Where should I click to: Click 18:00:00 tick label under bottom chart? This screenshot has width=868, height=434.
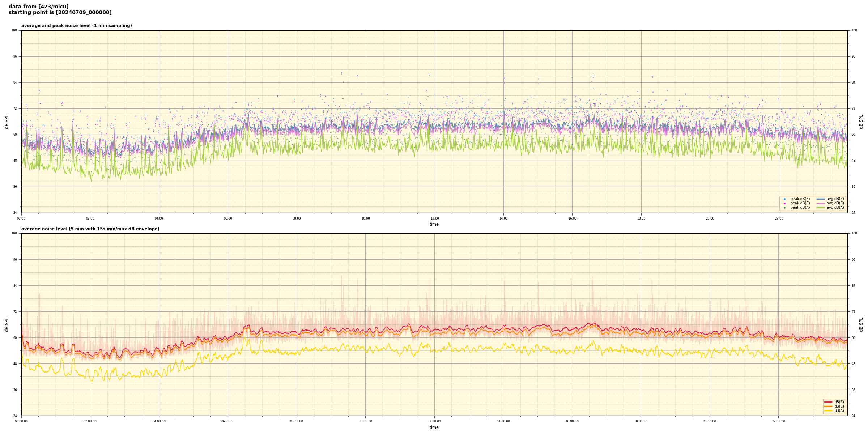tap(641, 421)
